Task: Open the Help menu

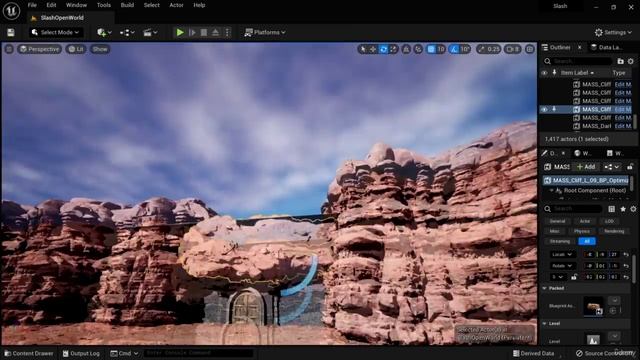Action: [199, 5]
